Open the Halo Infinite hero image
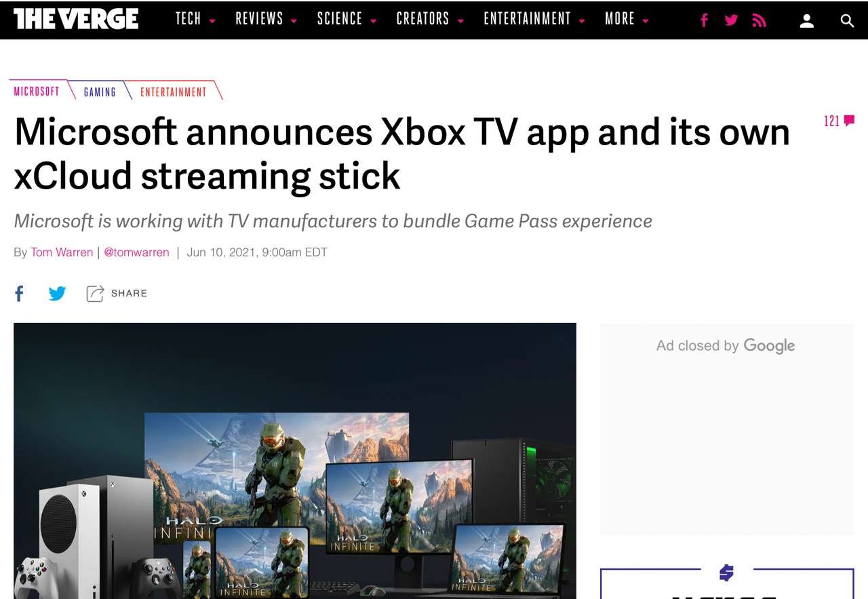868x599 pixels. (295, 461)
